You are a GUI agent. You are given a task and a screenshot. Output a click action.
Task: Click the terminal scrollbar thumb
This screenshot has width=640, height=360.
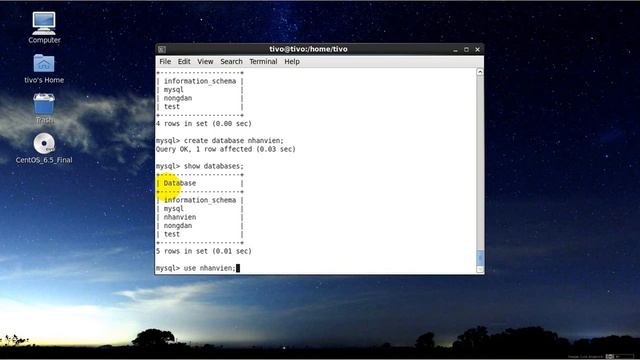[x=480, y=258]
